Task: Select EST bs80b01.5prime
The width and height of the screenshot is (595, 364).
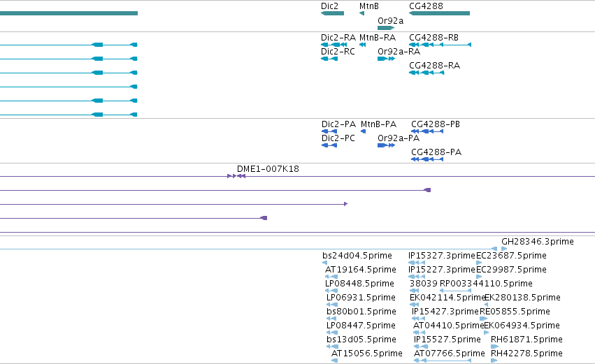Action: click(x=361, y=312)
